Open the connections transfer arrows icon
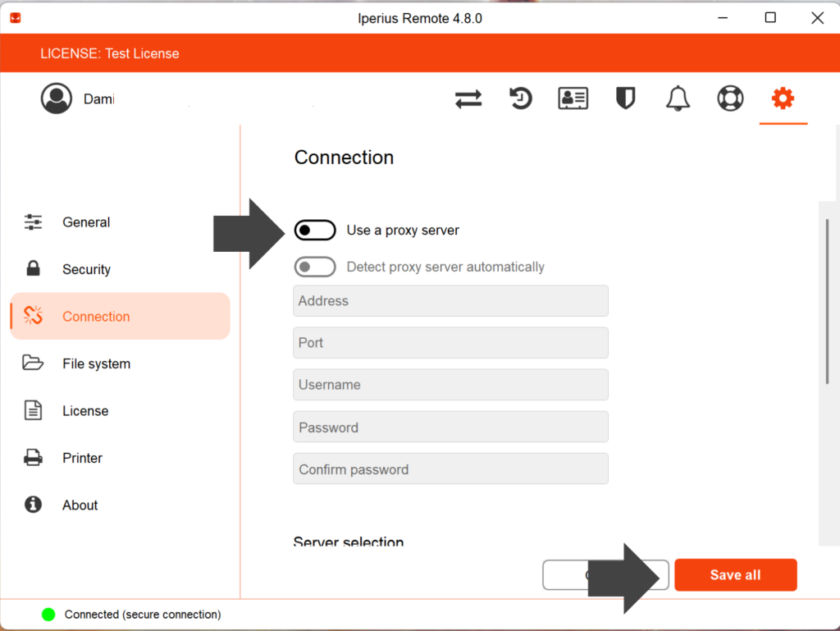 468,99
